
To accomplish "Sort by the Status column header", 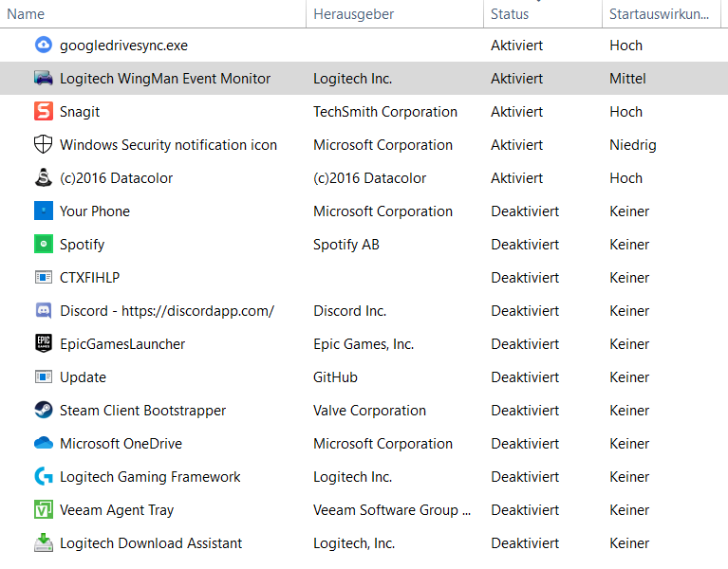I will (x=543, y=14).
